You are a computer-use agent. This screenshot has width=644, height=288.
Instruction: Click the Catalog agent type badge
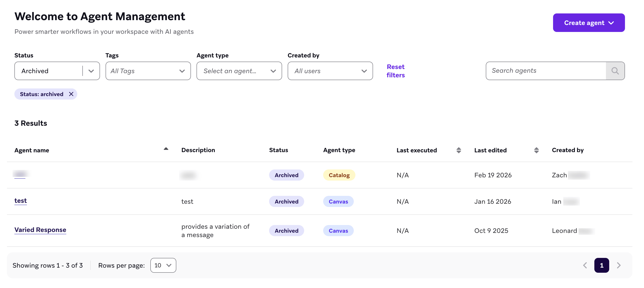[339, 175]
